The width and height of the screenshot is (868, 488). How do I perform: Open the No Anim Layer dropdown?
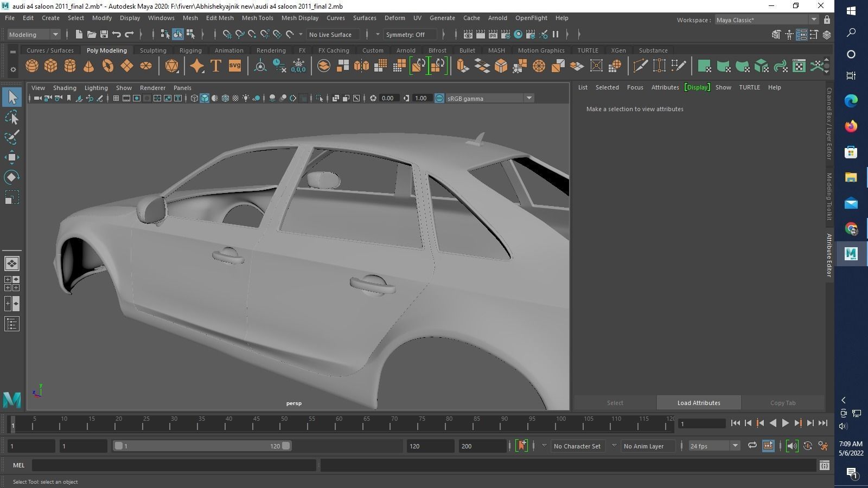pyautogui.click(x=648, y=446)
